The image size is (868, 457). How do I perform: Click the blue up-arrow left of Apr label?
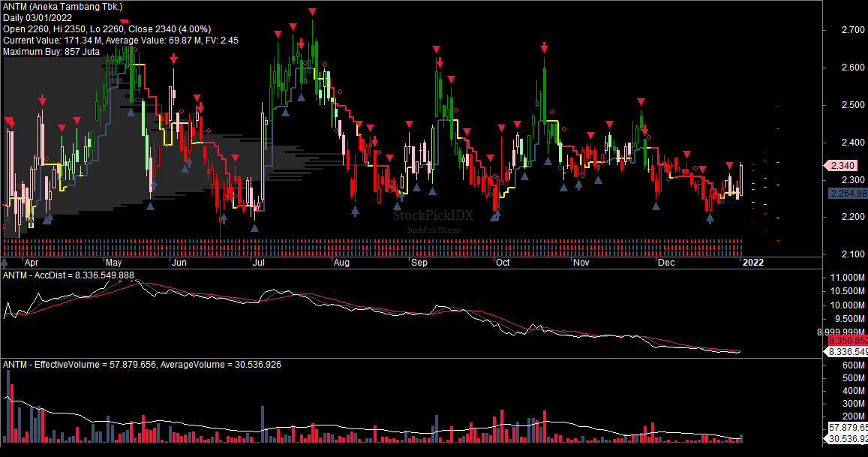5,263
